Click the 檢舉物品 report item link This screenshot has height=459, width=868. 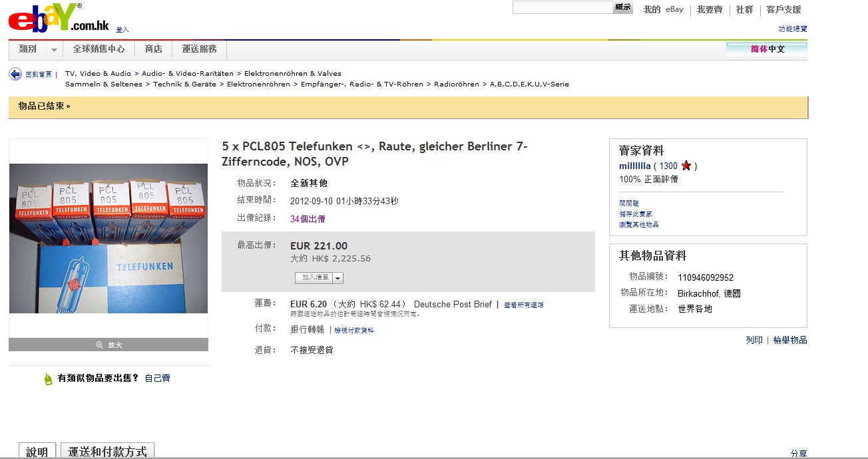tap(790, 340)
